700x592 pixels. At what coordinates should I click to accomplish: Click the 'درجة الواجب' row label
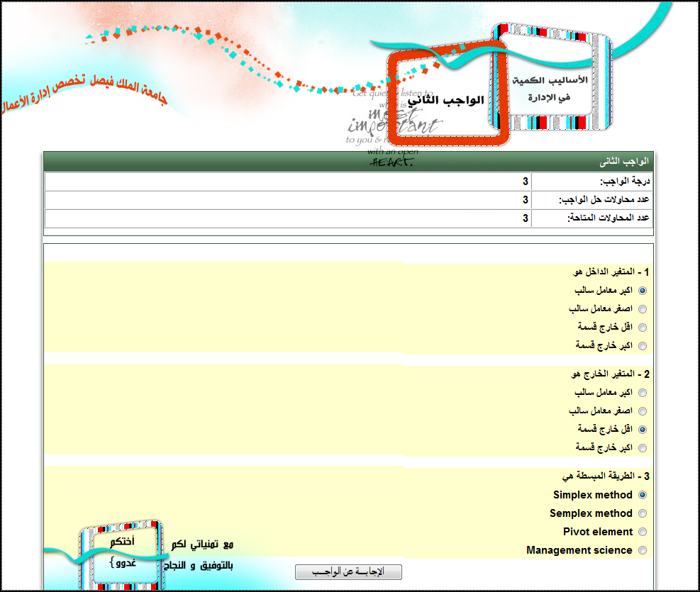pos(625,181)
